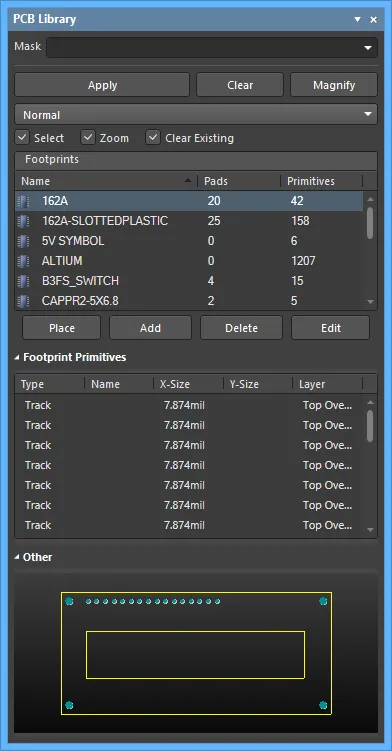Click the CAPPR2-5X6.8 footprint icon
The width and height of the screenshot is (392, 751).
coord(23,301)
